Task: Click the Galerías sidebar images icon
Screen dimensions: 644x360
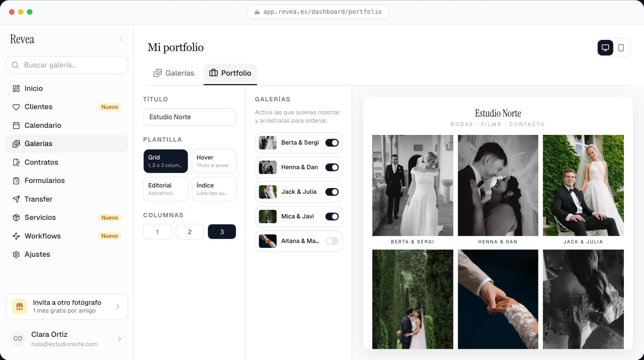Action: click(16, 144)
